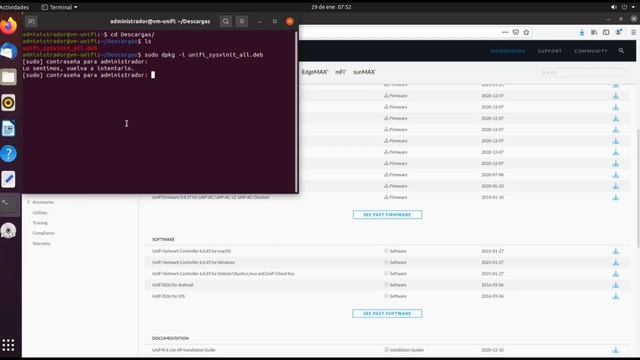Download UniFi Network Controller for Windows
Viewport: 640px width, 360px height.
(x=616, y=262)
